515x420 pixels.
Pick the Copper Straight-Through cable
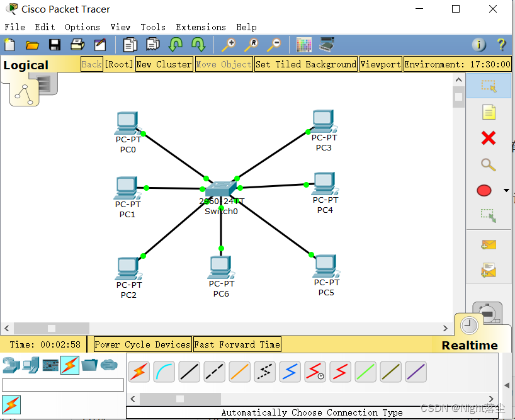(189, 372)
